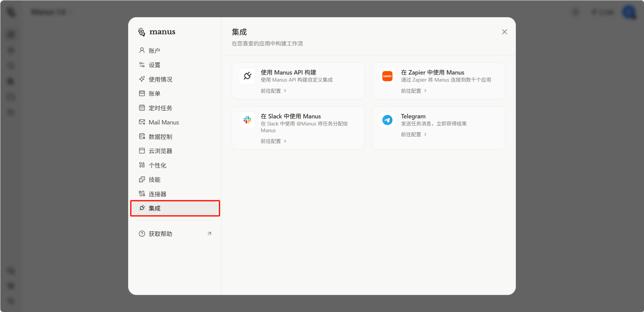Screen dimensions: 644x312
Task: Go to 连接器 section
Action: (157, 194)
